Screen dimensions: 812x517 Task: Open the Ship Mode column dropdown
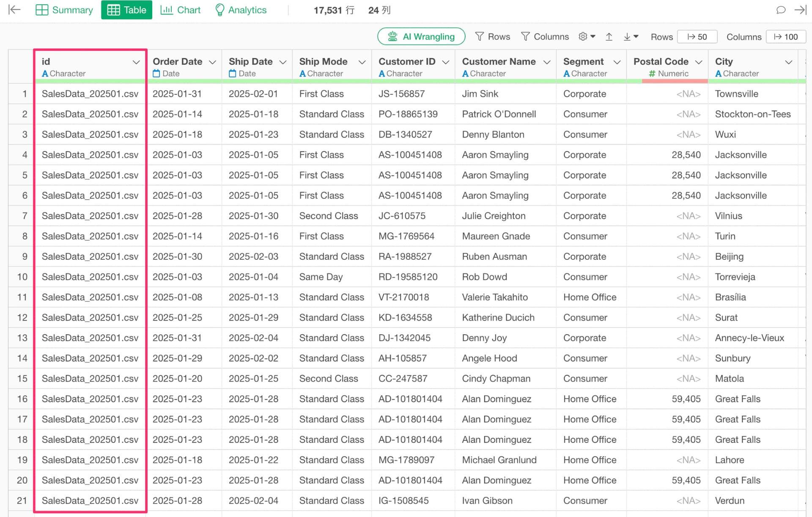pos(362,62)
